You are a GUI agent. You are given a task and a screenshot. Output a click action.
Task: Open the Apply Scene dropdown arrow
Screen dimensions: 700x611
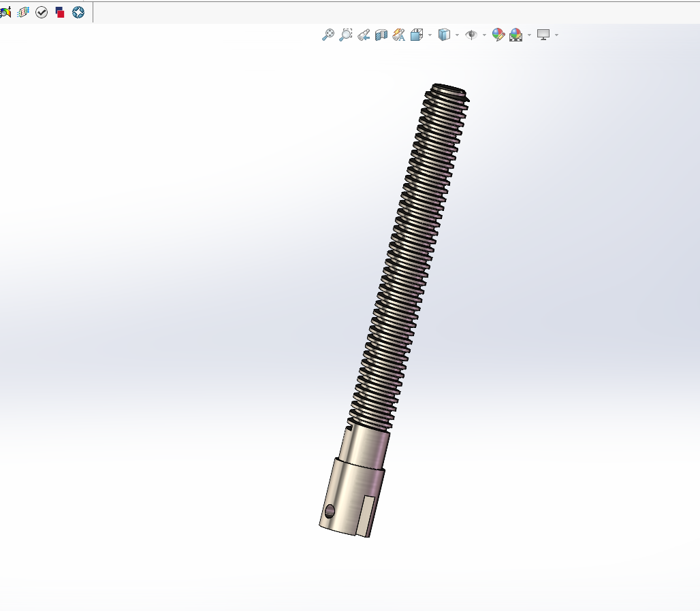pos(530,35)
